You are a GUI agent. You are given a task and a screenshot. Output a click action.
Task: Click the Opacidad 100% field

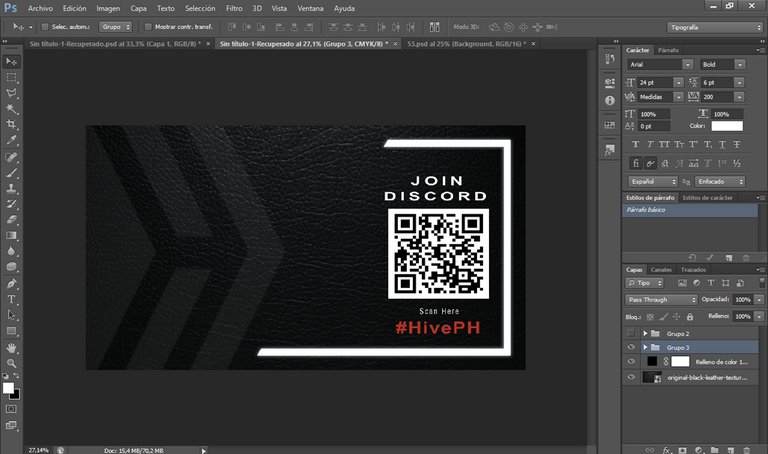pyautogui.click(x=743, y=300)
